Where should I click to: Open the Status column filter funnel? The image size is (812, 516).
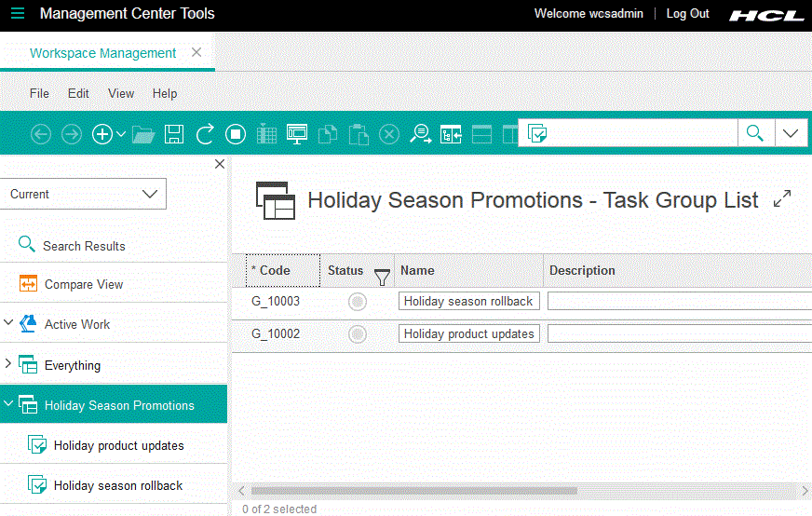click(x=382, y=278)
